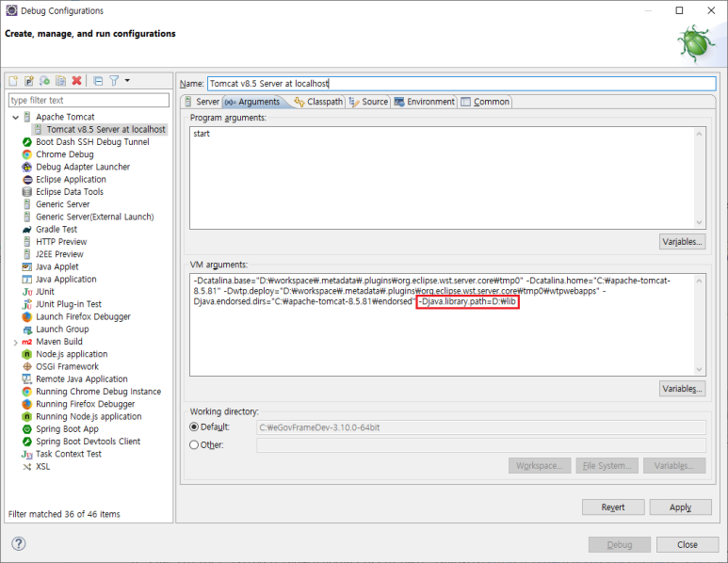Select the Java Applet icon
728x563 pixels.
27,266
